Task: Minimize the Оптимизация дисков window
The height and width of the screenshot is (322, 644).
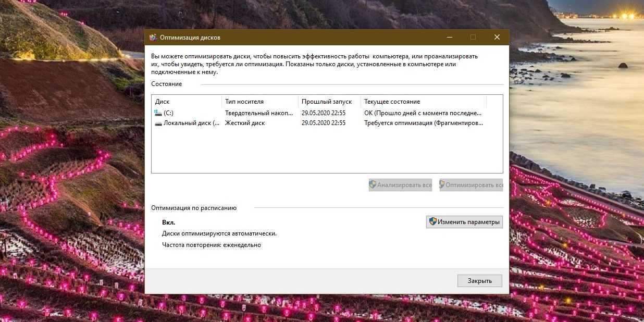Action: pos(449,38)
